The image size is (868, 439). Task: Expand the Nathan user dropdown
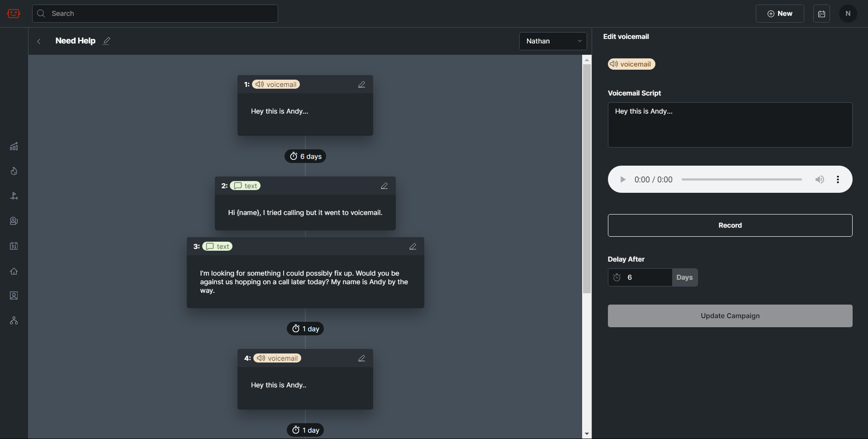click(553, 41)
